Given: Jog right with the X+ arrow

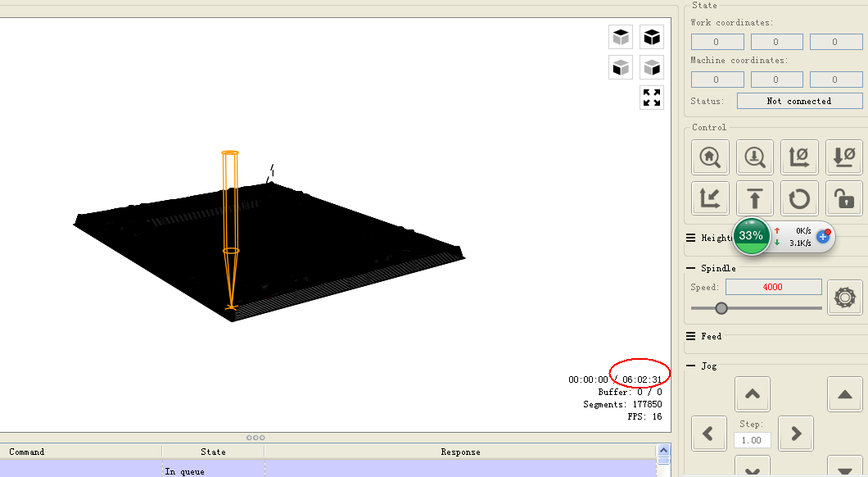Looking at the screenshot, I should [x=795, y=433].
